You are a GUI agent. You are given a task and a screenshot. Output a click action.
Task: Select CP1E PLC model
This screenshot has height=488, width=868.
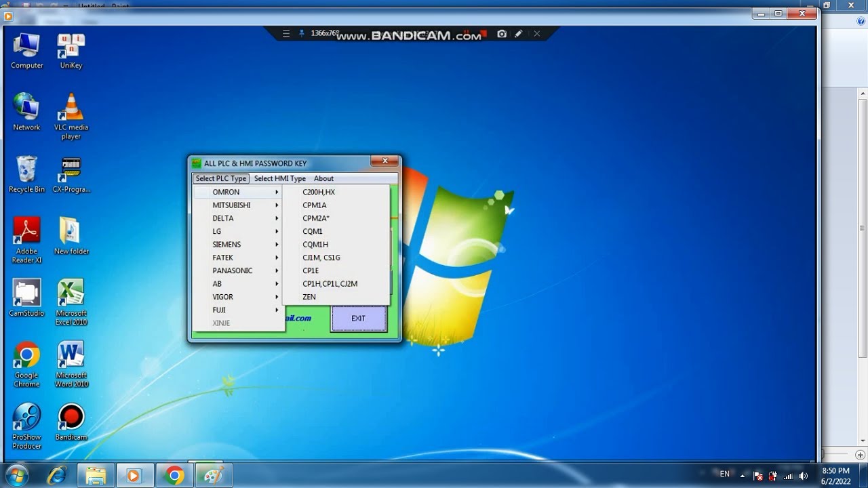[336, 270]
